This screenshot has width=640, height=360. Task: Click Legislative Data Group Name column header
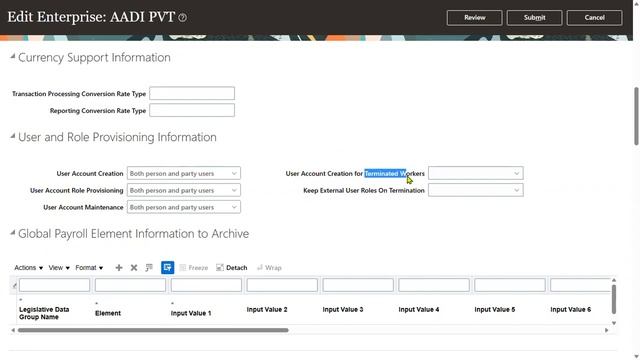click(44, 313)
